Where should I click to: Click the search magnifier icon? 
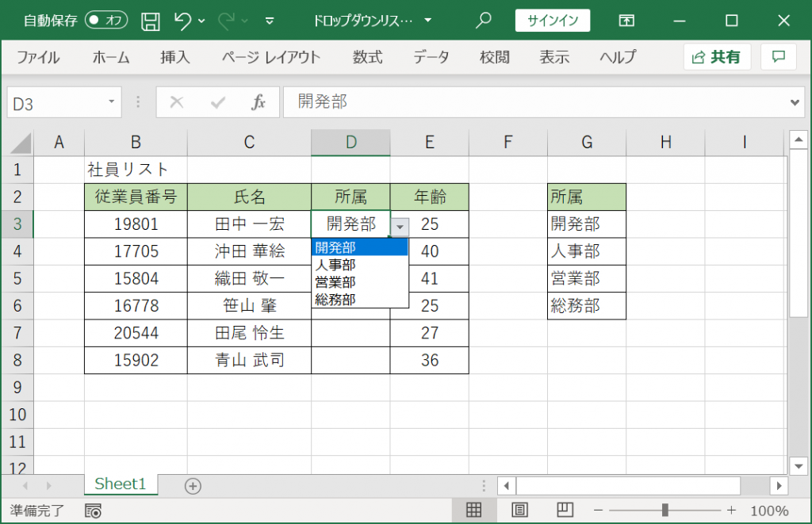pos(483,20)
